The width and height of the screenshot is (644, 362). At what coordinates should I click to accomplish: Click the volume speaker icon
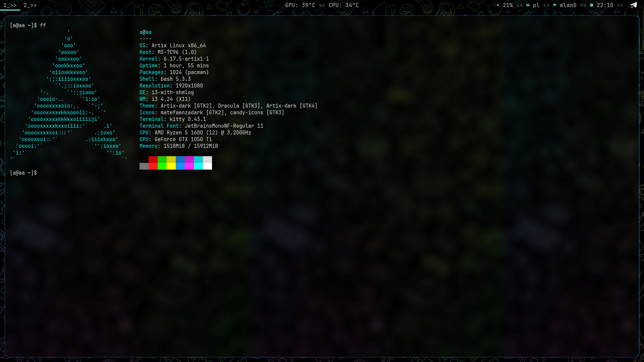click(x=498, y=5)
